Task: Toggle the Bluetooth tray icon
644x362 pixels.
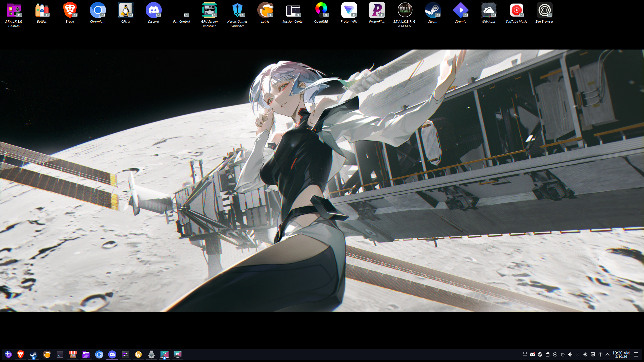Action: 578,354
